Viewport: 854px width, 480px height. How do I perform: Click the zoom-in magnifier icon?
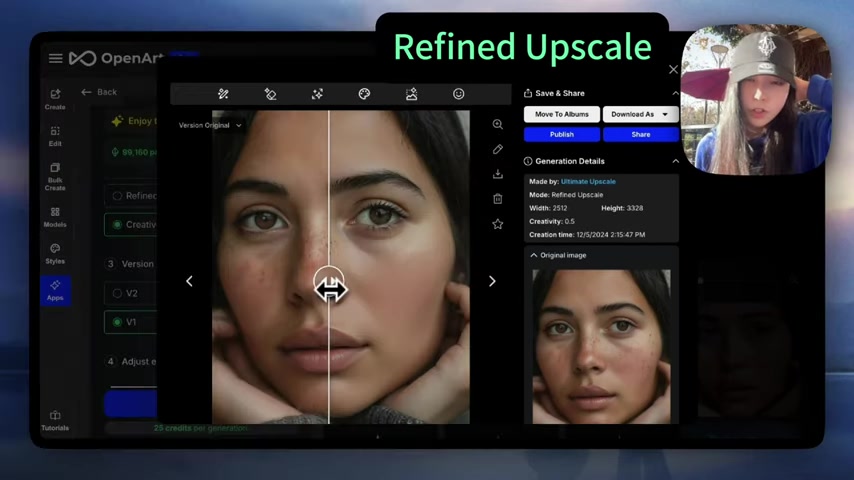[497, 125]
